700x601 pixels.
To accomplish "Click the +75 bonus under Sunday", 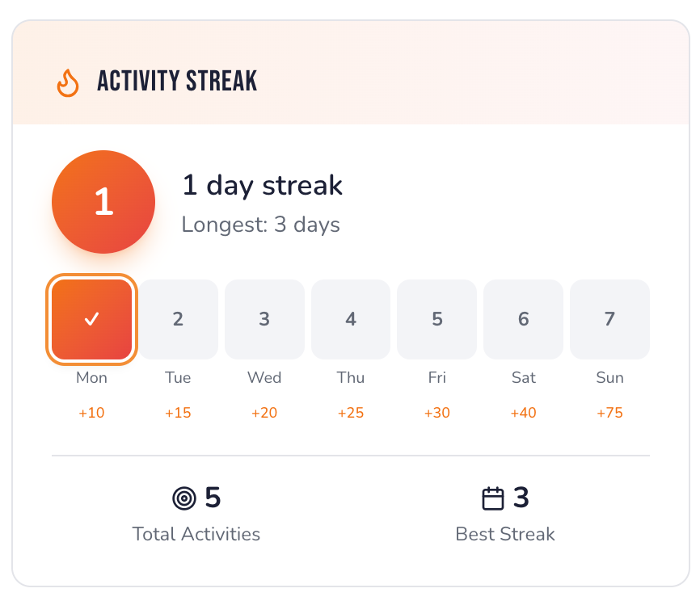I will pyautogui.click(x=609, y=412).
